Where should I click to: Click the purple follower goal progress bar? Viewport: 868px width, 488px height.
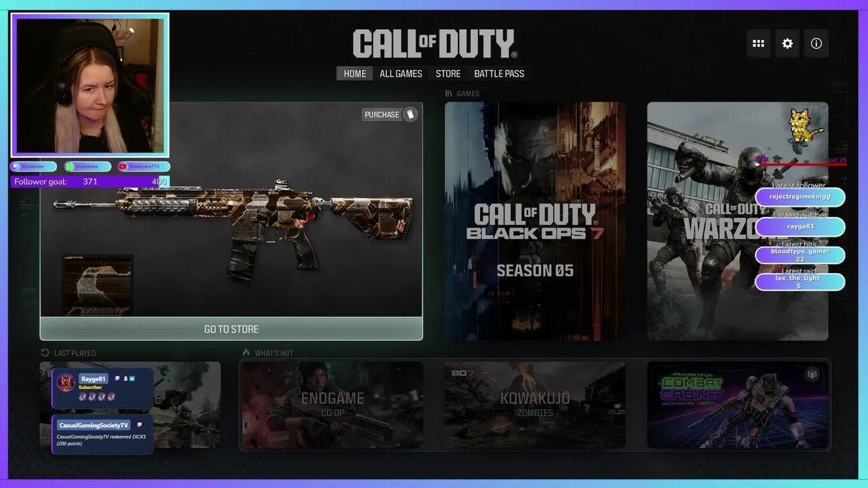coord(90,182)
